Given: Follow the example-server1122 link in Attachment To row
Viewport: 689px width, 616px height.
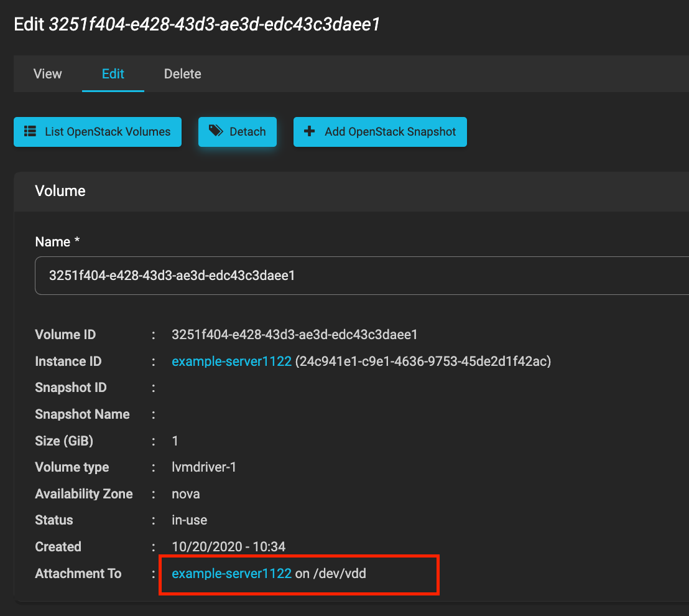Looking at the screenshot, I should pyautogui.click(x=232, y=573).
